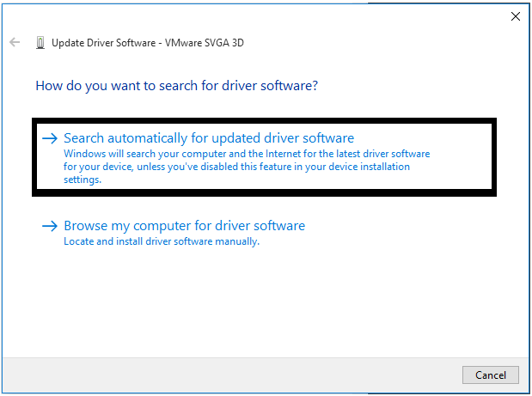
Task: Click Locate and install driver software manually text
Action: pyautogui.click(x=162, y=241)
